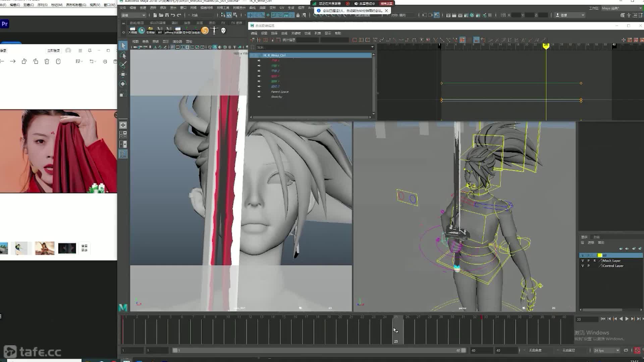Click 查看更多 beside the thumbnails
The image size is (644, 362).
[85, 248]
